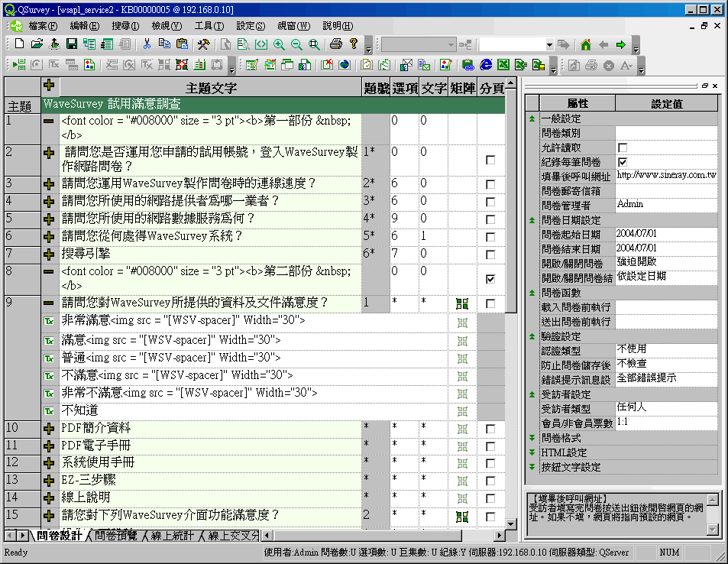
Task: Toggle page break checkbox for row 9
Action: pos(490,304)
